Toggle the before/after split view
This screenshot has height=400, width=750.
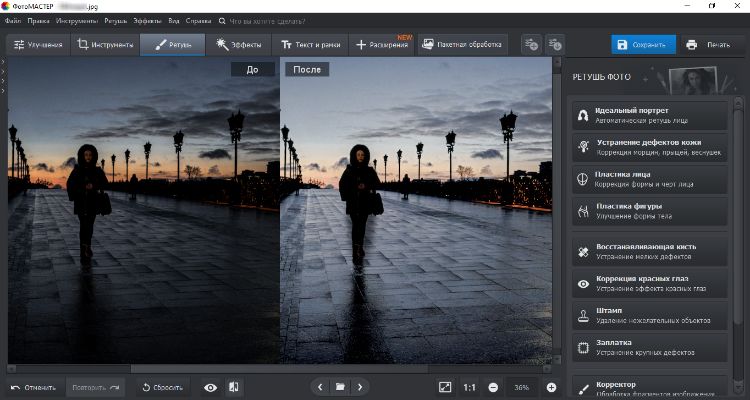coord(233,387)
